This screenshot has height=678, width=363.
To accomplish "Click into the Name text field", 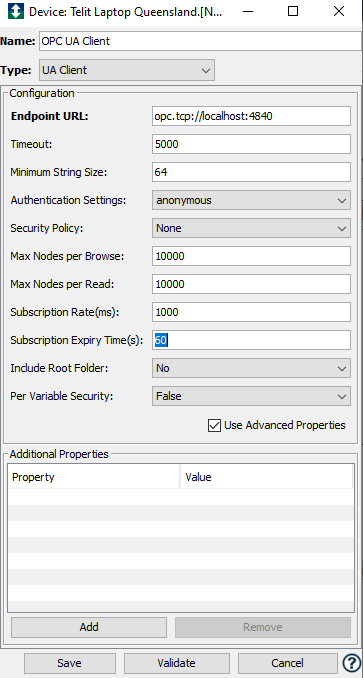I will point(201,41).
